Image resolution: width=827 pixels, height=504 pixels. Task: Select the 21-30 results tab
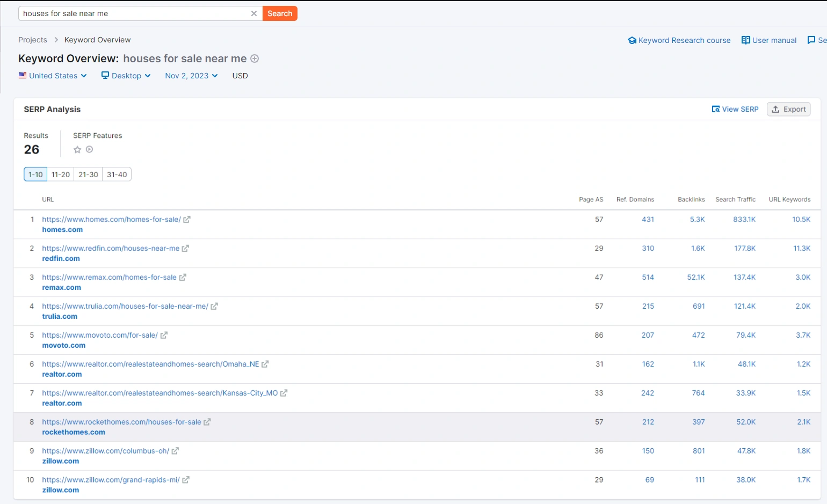pos(88,174)
